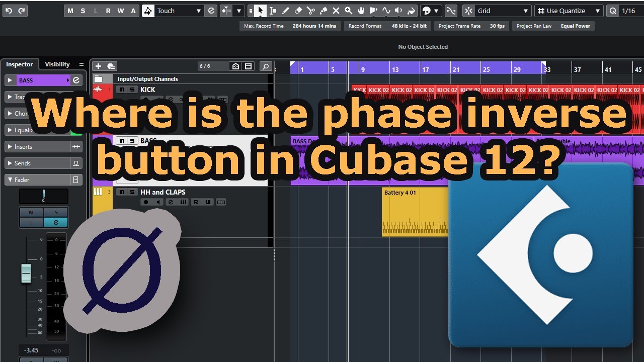Select the Split scissors tool
Image resolution: width=644 pixels, height=362 pixels.
tap(311, 11)
